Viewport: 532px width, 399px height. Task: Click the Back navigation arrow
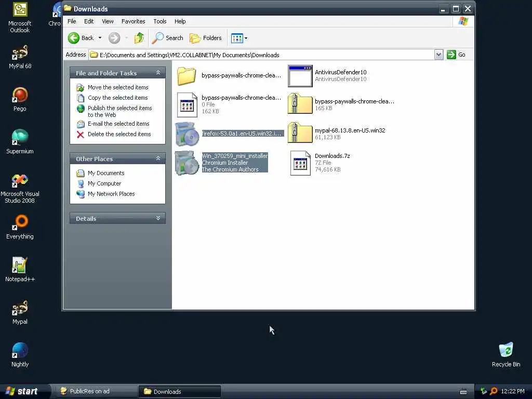tap(74, 38)
